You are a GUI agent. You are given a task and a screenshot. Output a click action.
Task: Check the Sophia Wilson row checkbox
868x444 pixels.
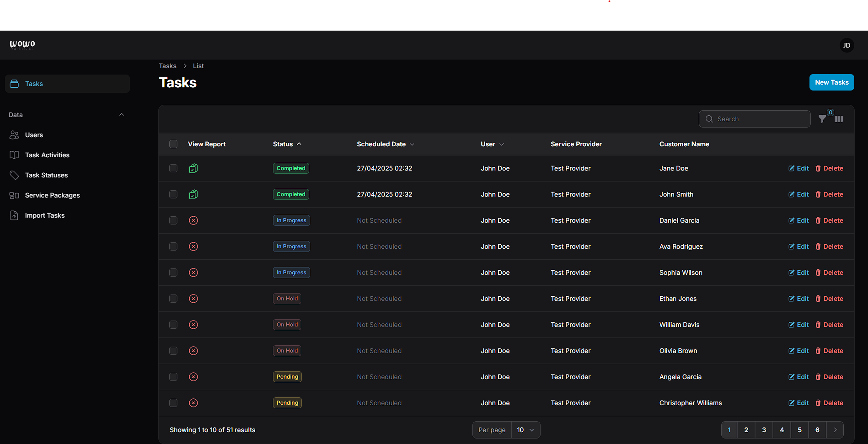click(x=173, y=273)
